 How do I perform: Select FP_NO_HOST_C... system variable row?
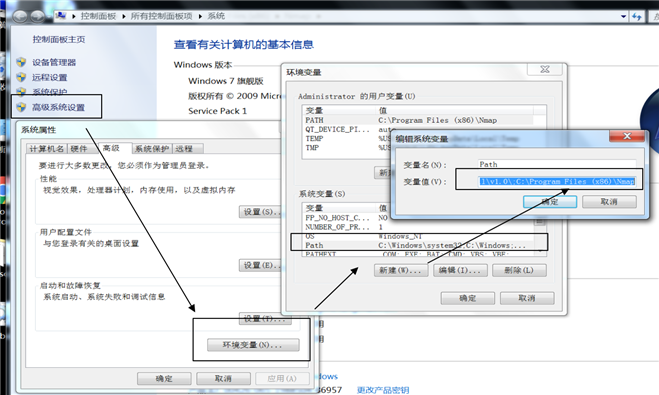[346, 218]
